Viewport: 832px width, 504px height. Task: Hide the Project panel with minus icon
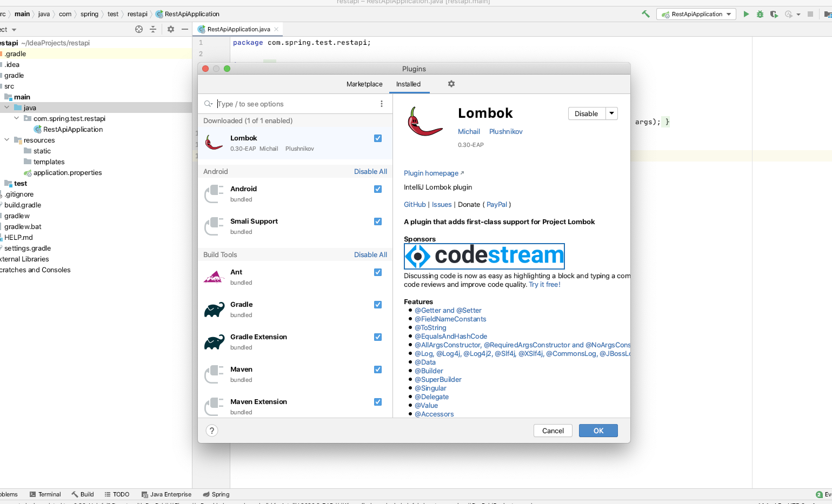[185, 29]
